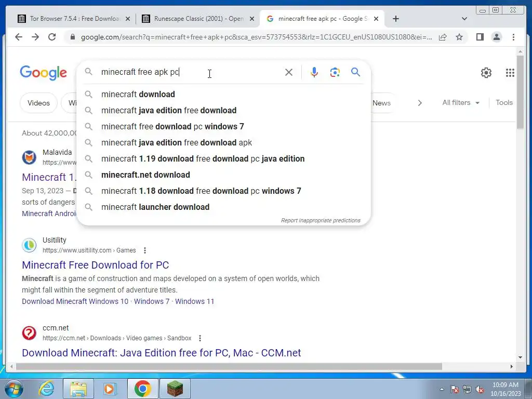532x399 pixels.
Task: Bookmark this page with the star icon
Action: point(459,37)
